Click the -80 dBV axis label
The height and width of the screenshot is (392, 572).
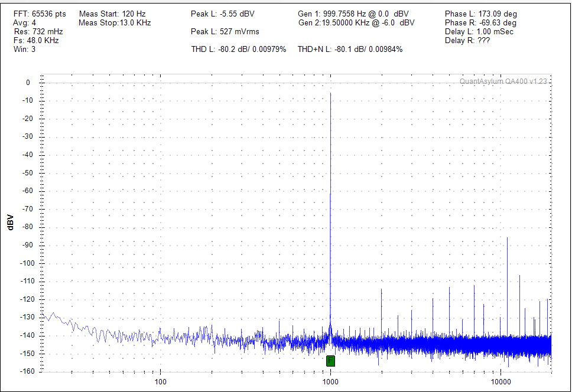tap(28, 227)
